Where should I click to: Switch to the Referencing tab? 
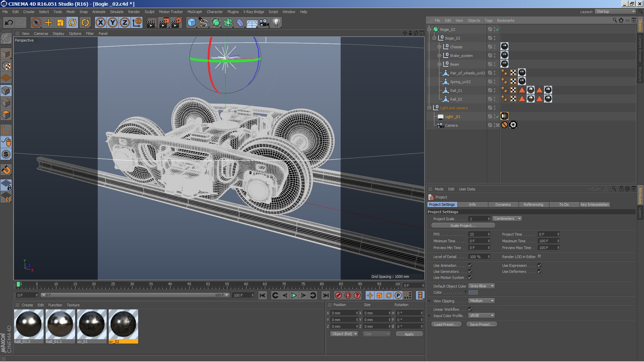click(x=533, y=204)
